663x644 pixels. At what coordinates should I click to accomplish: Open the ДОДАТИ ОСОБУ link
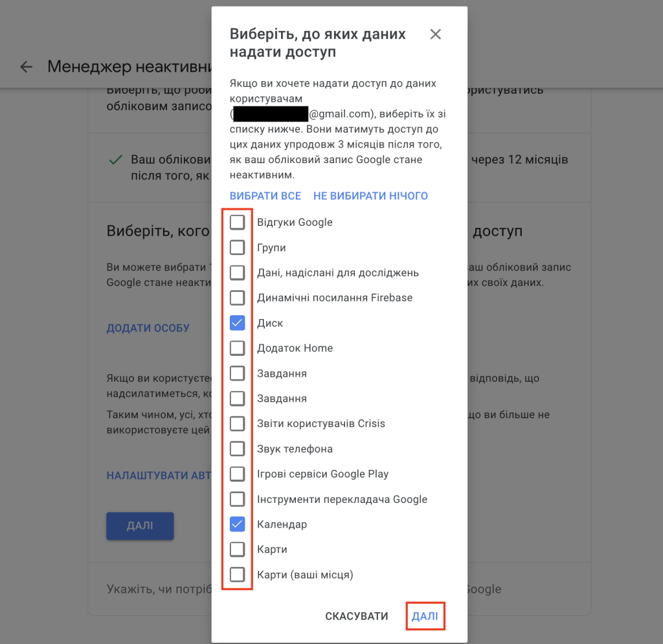coord(148,328)
